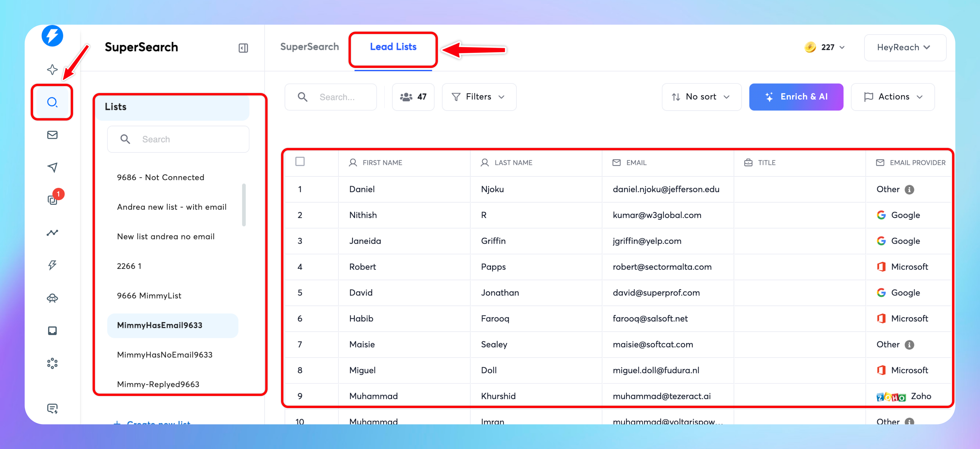Image resolution: width=980 pixels, height=449 pixels.
Task: Open the copy icon with red badge
Action: pyautogui.click(x=52, y=200)
